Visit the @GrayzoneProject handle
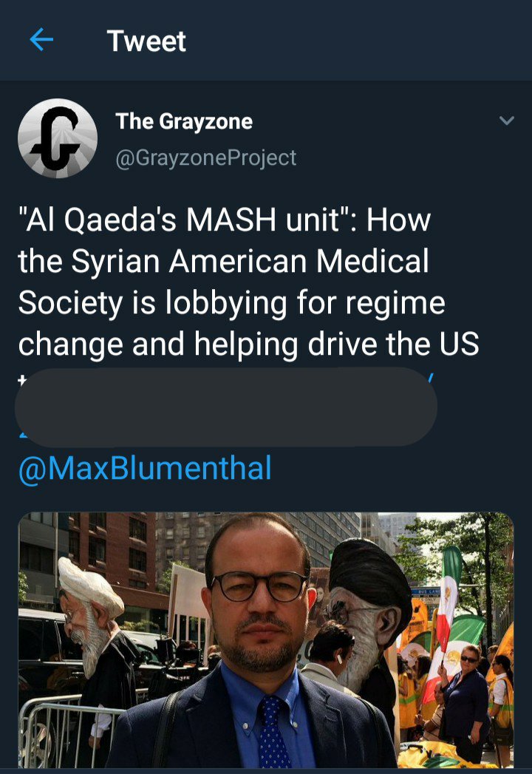 point(206,158)
